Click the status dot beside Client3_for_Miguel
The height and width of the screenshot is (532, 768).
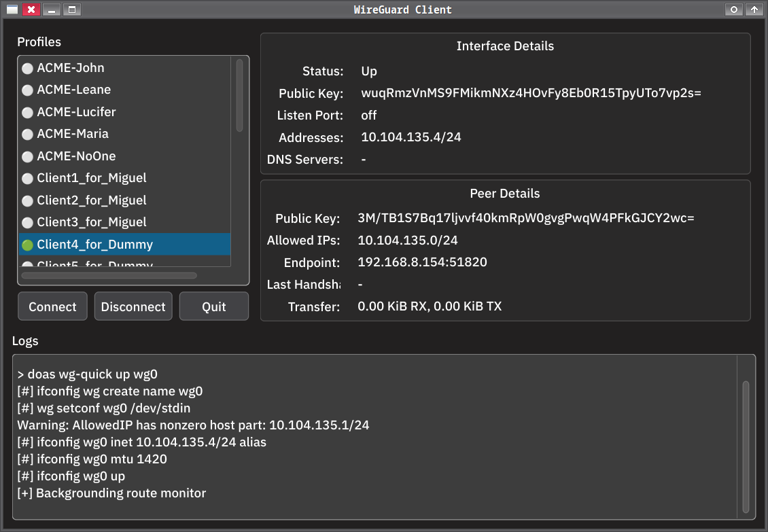(27, 222)
